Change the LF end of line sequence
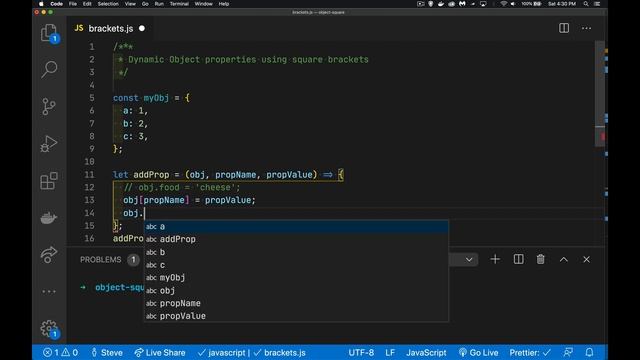The image size is (640, 360). click(390, 353)
